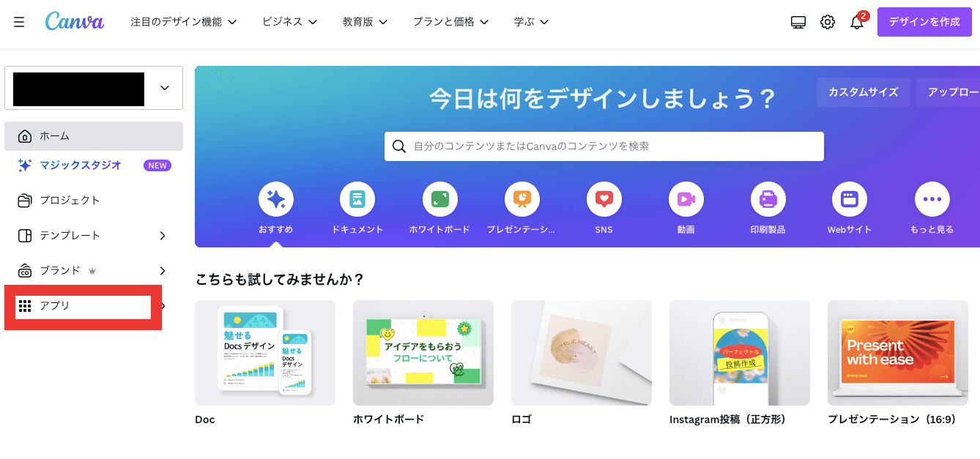The height and width of the screenshot is (459, 980).
Task: Click the カスタムサイズ button
Action: pos(864,92)
